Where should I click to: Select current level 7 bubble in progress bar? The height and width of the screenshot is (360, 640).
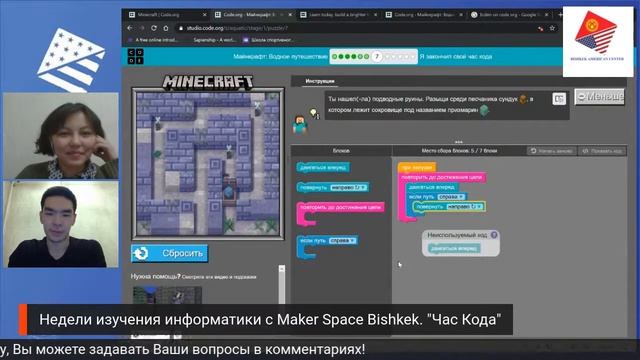pos(377,57)
